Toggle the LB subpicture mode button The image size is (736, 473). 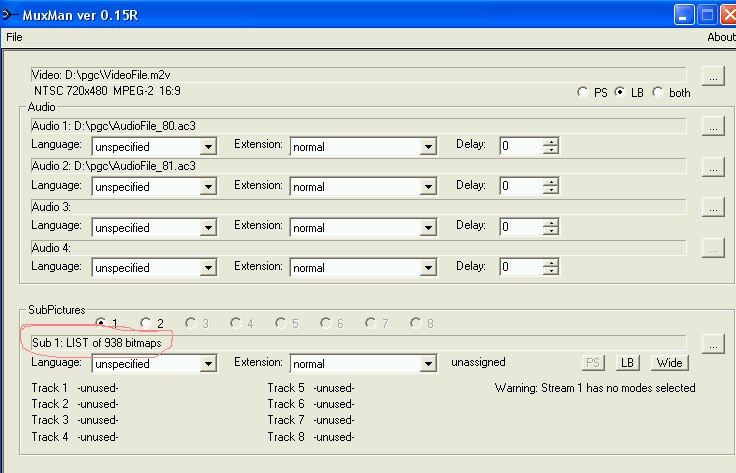[x=627, y=363]
